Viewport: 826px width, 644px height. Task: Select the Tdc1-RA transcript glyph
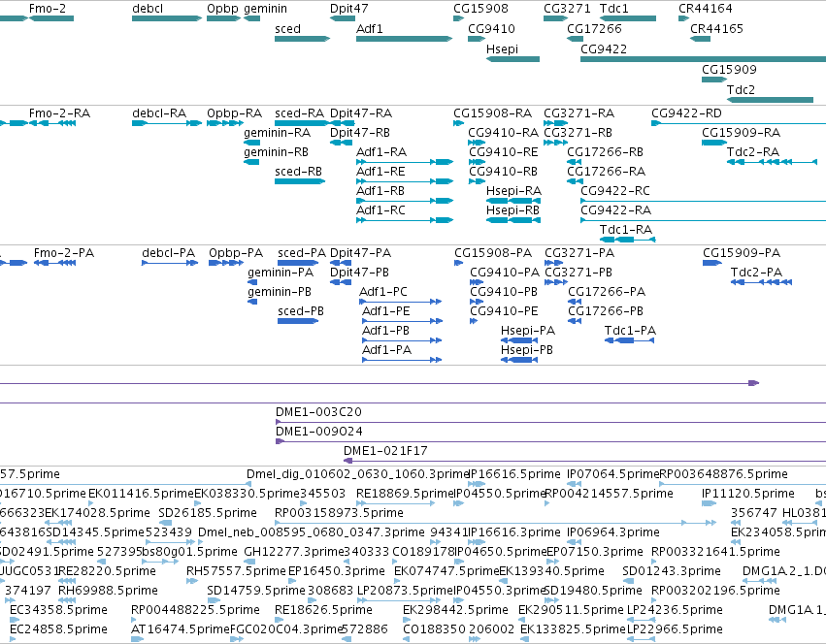628,240
